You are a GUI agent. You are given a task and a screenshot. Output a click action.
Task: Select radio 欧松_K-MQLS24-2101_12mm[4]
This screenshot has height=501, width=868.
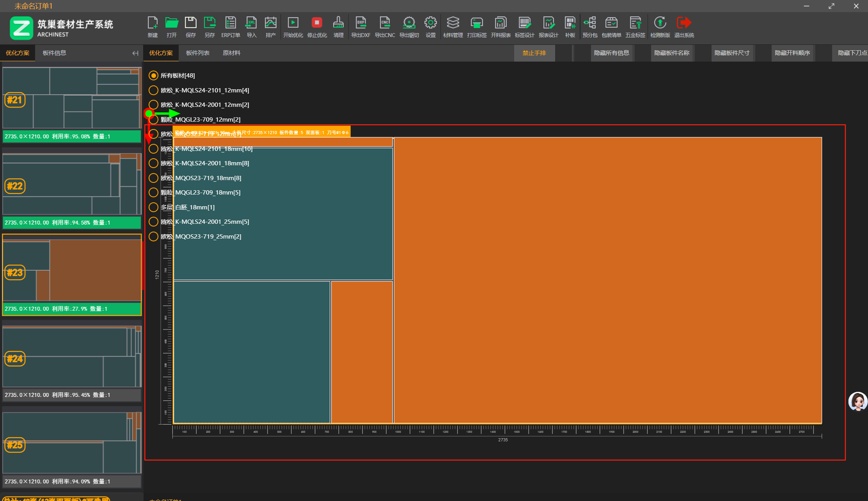153,90
